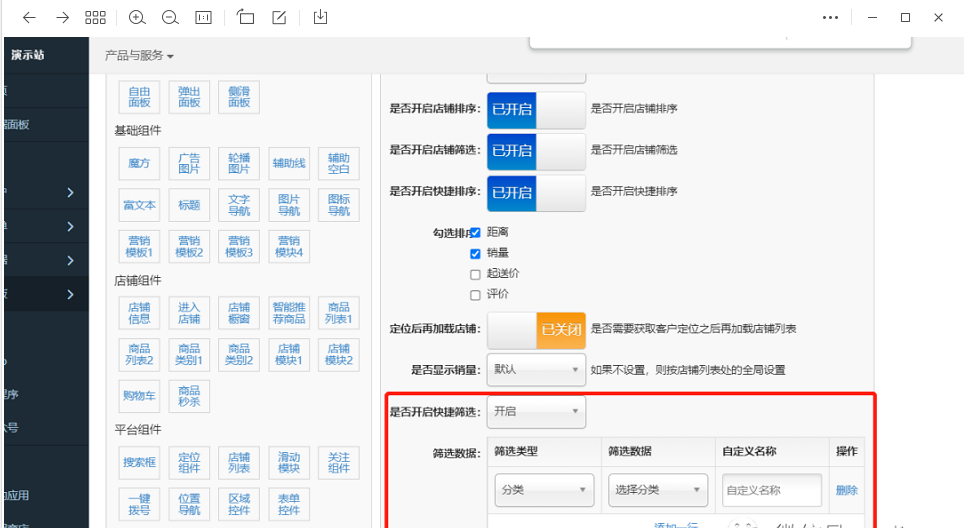Toggle the 定位后再加载店铺 switch
Viewport: 965px width, 528px height.
536,329
